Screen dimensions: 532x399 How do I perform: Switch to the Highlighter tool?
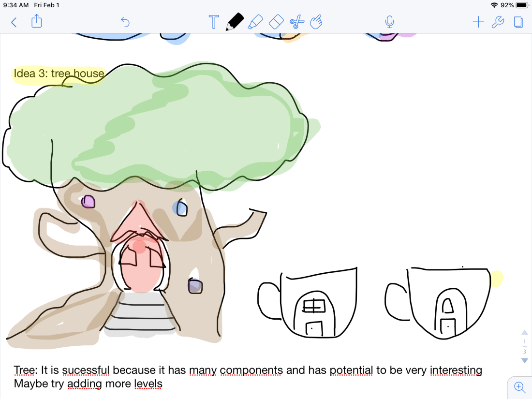click(255, 22)
